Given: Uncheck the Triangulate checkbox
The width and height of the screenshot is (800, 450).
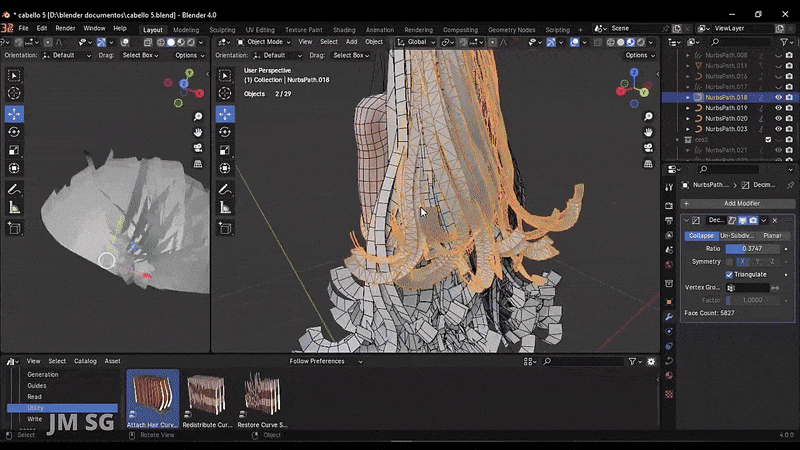Looking at the screenshot, I should [x=729, y=274].
